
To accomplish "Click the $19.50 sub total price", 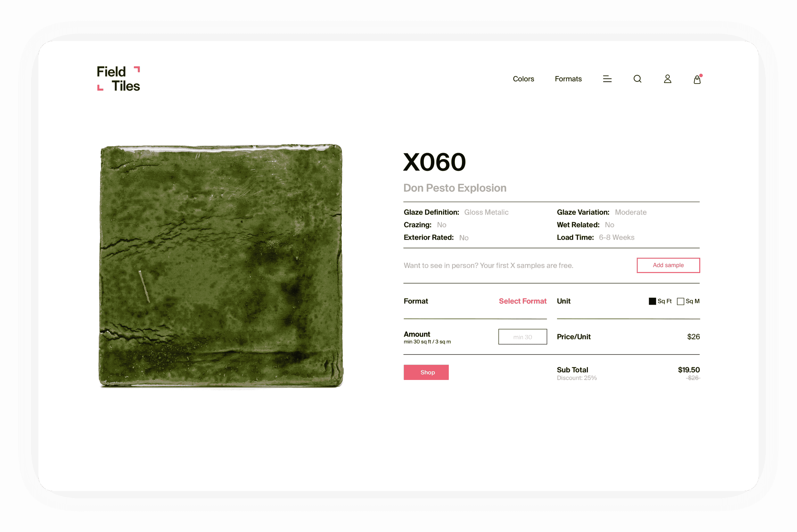I will [x=688, y=369].
